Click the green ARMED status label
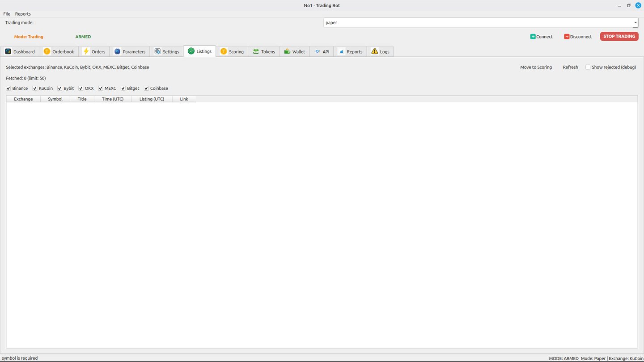This screenshot has height=362, width=644. (x=83, y=37)
